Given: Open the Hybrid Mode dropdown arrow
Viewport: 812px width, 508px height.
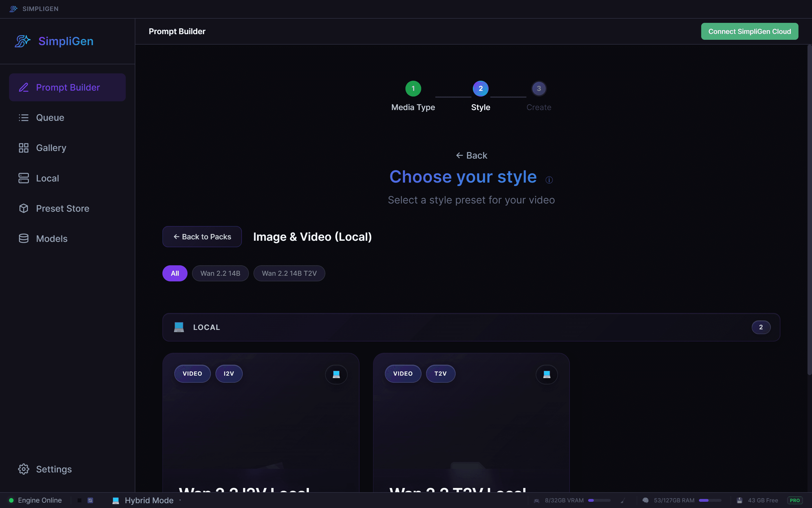Looking at the screenshot, I should click(x=180, y=500).
